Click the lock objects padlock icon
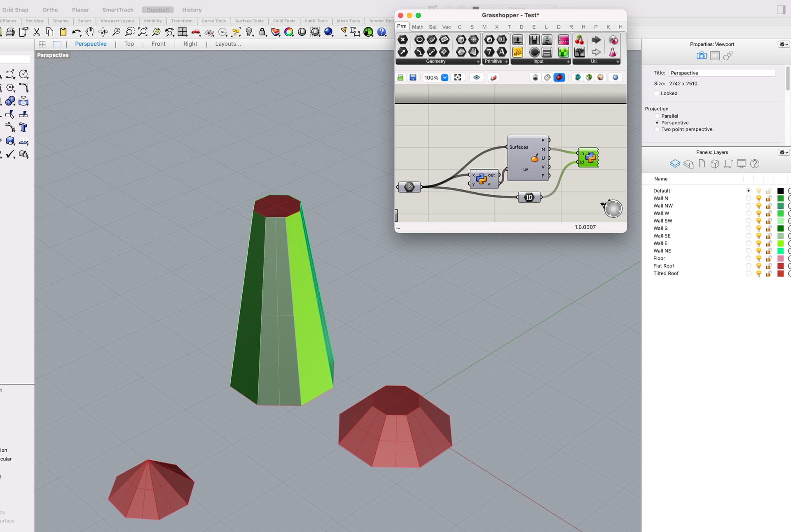The width and height of the screenshot is (791, 532). tap(262, 32)
